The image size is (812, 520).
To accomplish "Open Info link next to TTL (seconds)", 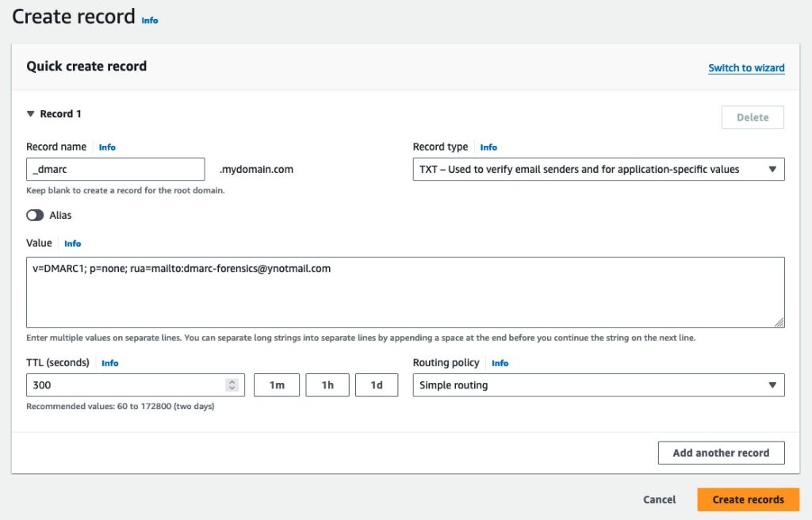I will click(x=110, y=363).
